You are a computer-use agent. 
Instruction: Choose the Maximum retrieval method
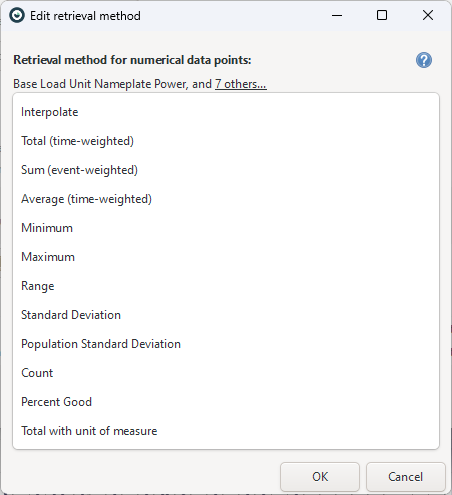pyautogui.click(x=226, y=257)
